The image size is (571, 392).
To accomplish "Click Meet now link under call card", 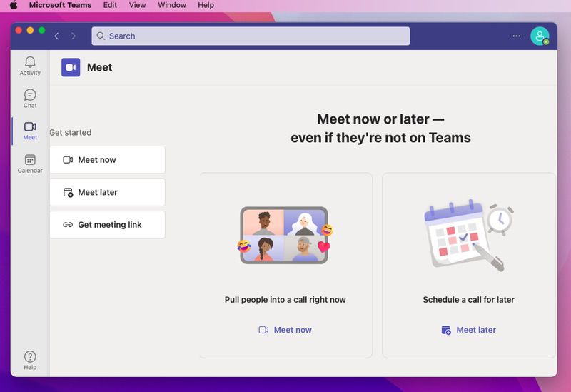I will pos(285,330).
